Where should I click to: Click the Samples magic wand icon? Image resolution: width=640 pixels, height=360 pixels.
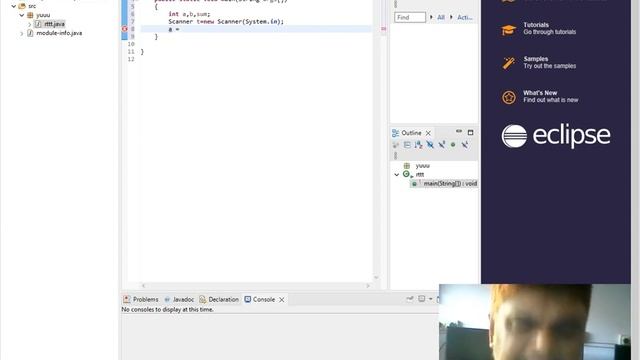coord(509,63)
